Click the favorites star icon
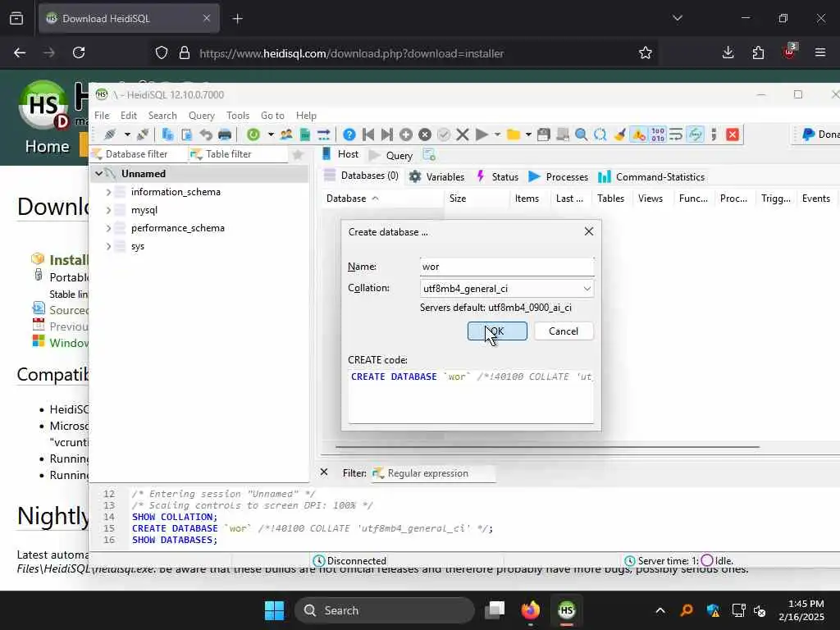This screenshot has width=840, height=630. coord(298,155)
